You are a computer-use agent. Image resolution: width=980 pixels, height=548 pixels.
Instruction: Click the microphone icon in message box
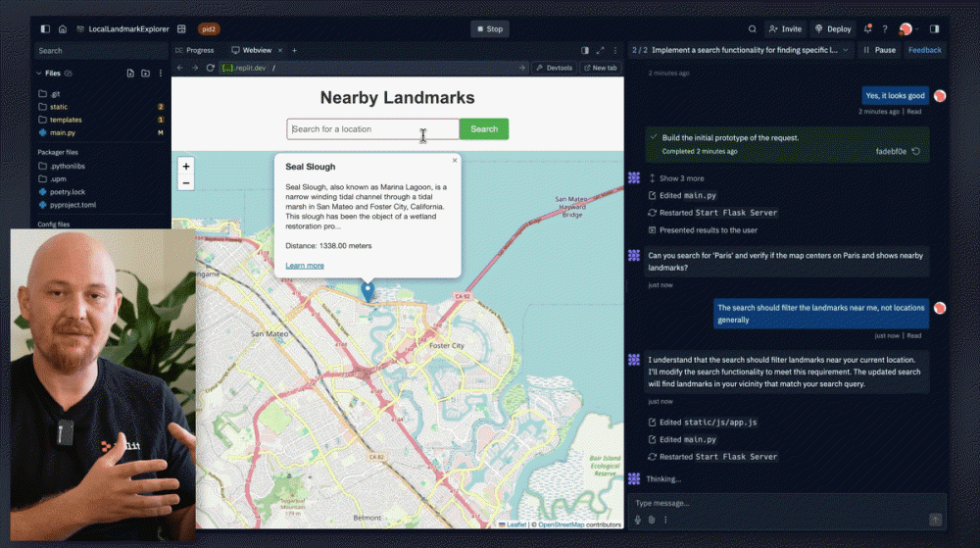pos(638,520)
